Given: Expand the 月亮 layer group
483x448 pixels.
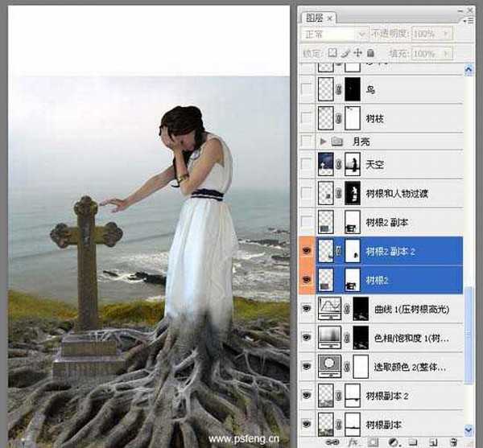Looking at the screenshot, I should pos(324,141).
